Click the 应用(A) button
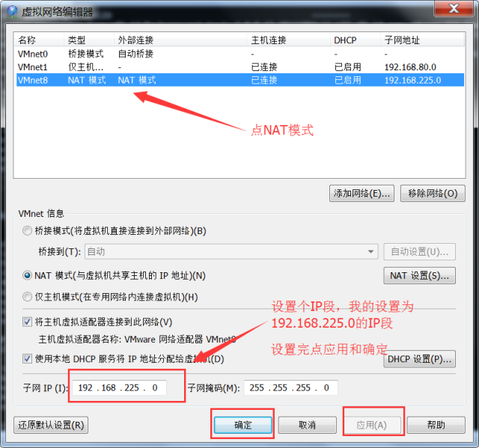This screenshot has height=448, width=479. coord(372,425)
